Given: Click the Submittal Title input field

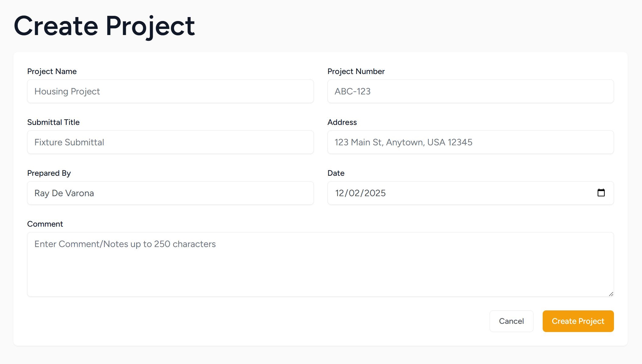Looking at the screenshot, I should point(170,142).
